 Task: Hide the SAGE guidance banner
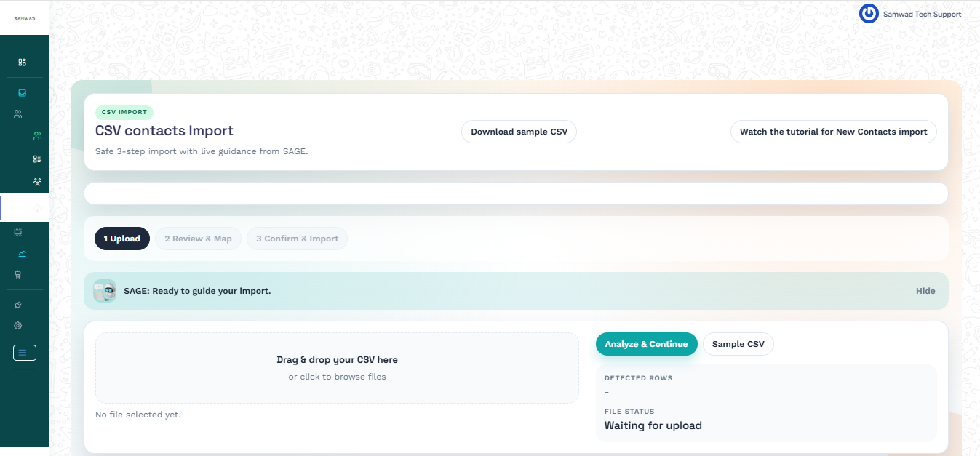coord(925,291)
